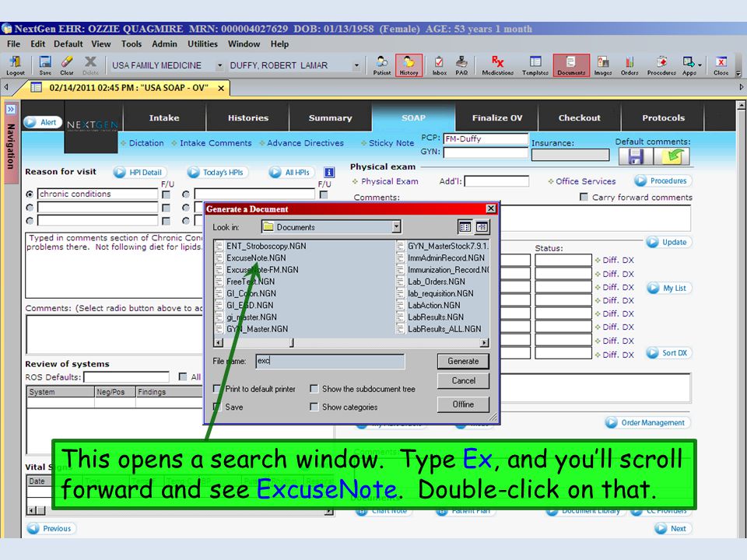The height and width of the screenshot is (560, 747).
Task: Open the Look in Documents dropdown
Action: 396,227
